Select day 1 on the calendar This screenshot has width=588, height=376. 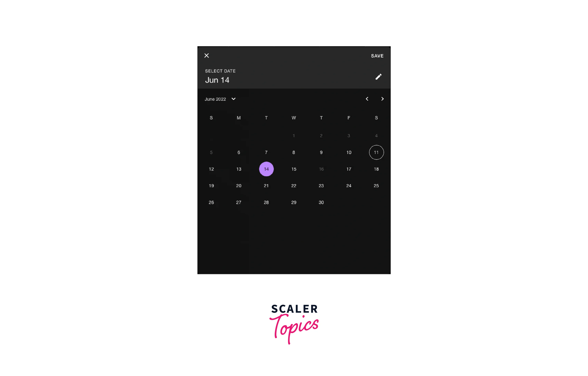pos(294,135)
